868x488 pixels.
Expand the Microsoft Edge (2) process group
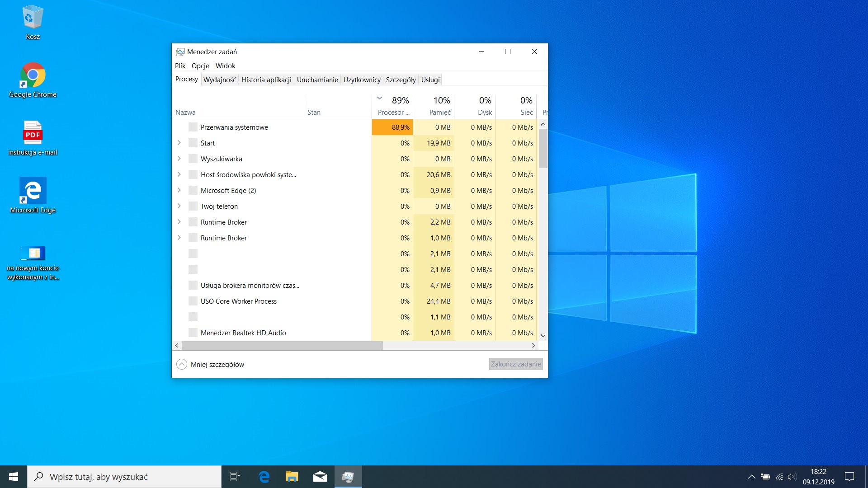click(x=179, y=190)
